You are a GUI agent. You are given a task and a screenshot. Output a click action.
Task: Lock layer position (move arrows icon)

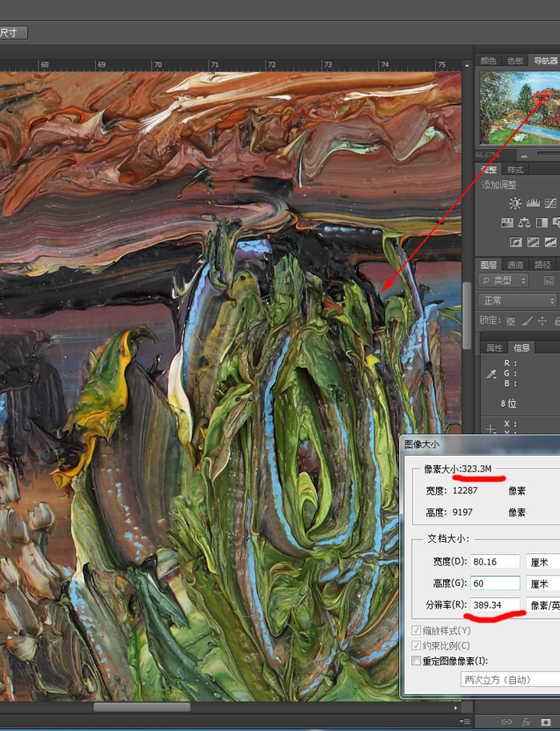click(542, 321)
